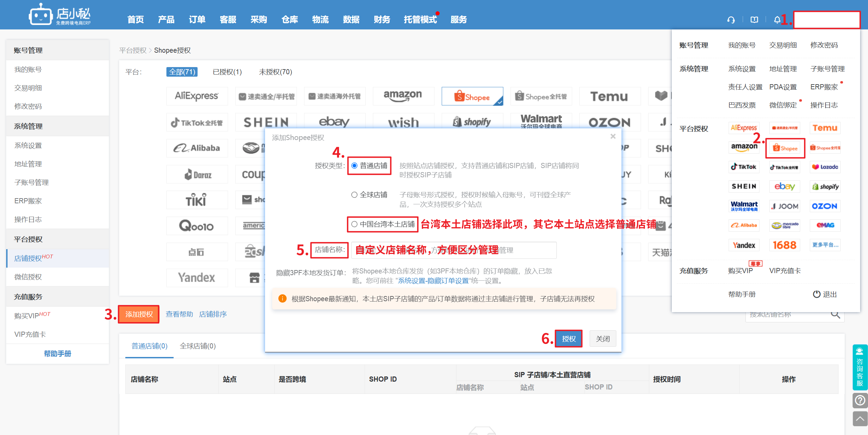This screenshot has height=435, width=868.
Task: Open the question mark help icon
Action: click(860, 400)
